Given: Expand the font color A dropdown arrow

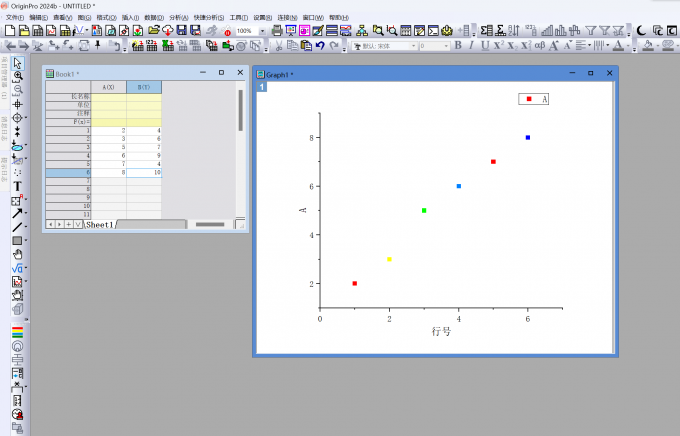Looking at the screenshot, I should [x=628, y=45].
